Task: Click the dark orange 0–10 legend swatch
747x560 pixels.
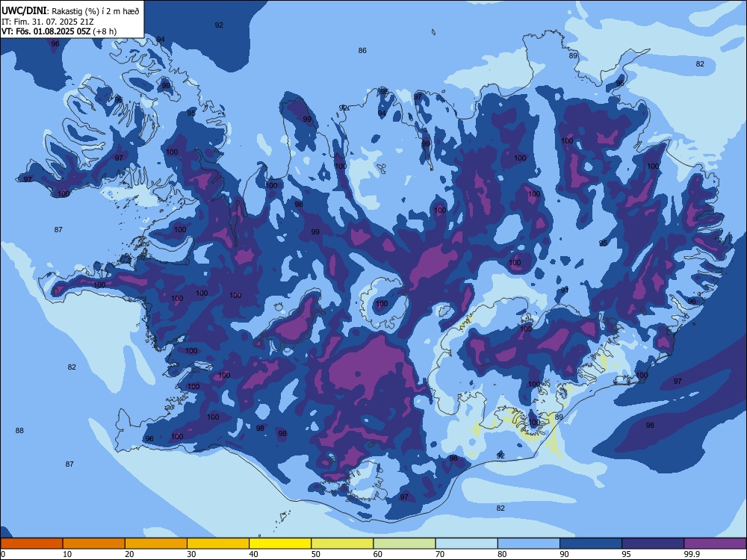Action: pos(31,544)
